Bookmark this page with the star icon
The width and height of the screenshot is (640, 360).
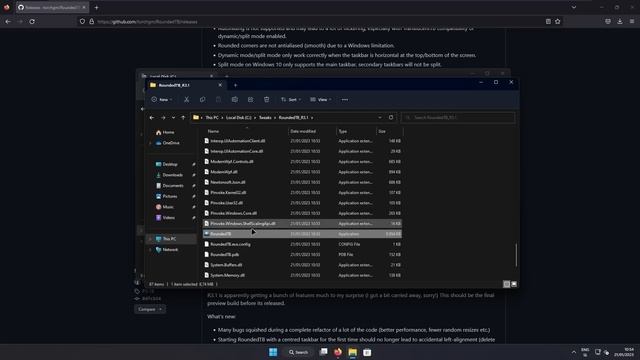coord(558,21)
